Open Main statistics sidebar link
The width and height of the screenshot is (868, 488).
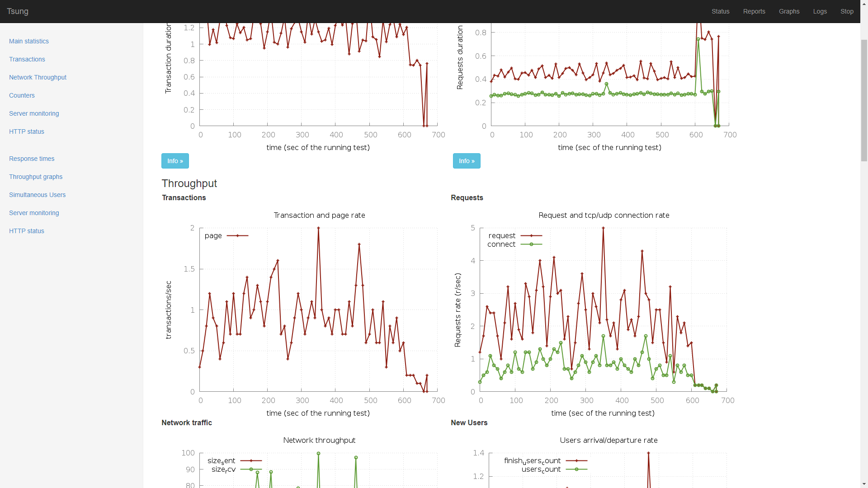pos(29,41)
